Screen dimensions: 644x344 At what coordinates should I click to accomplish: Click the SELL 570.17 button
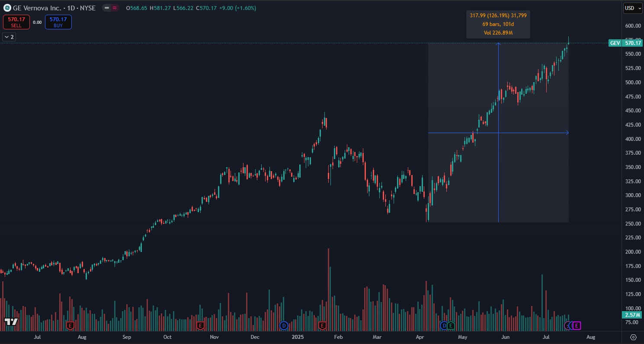point(16,22)
